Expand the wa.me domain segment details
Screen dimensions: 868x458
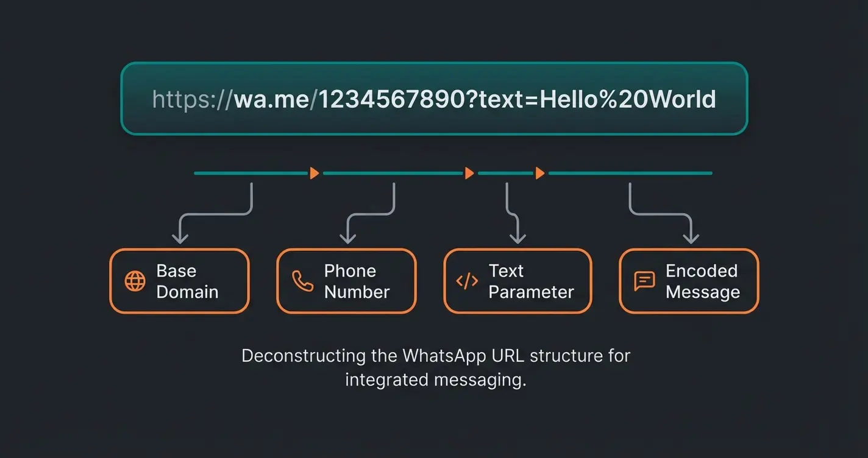pos(272,99)
